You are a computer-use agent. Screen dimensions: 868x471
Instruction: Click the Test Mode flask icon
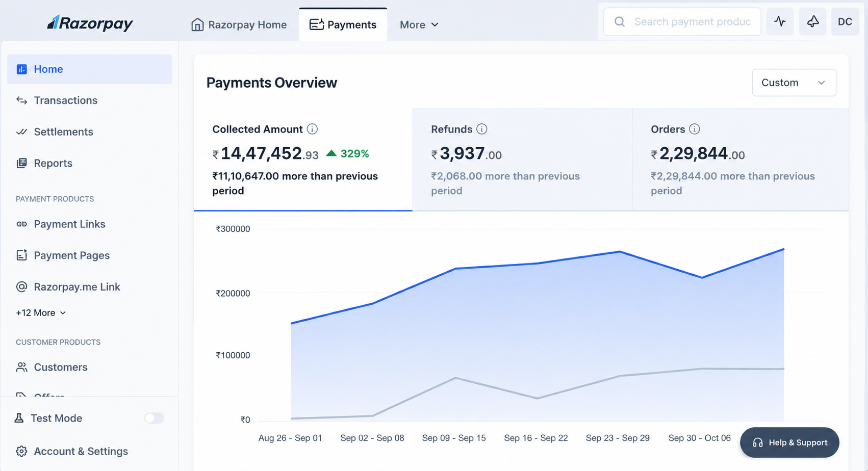pos(19,418)
